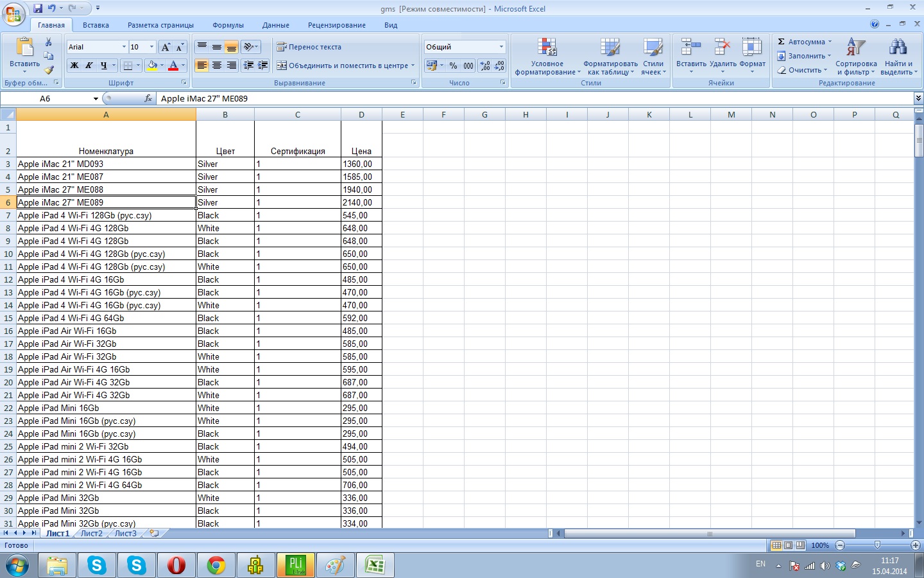Undo the last action in Quick Access toolbar
Image resolution: width=924 pixels, height=578 pixels.
click(x=51, y=8)
